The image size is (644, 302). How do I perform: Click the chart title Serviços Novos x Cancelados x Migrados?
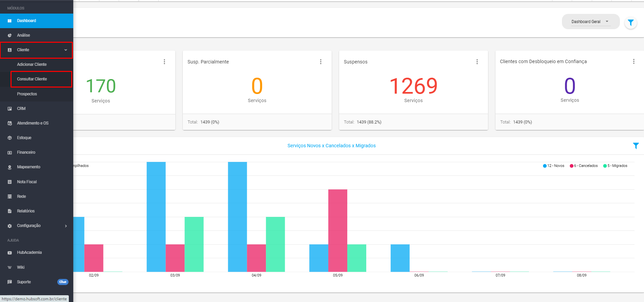pos(331,146)
